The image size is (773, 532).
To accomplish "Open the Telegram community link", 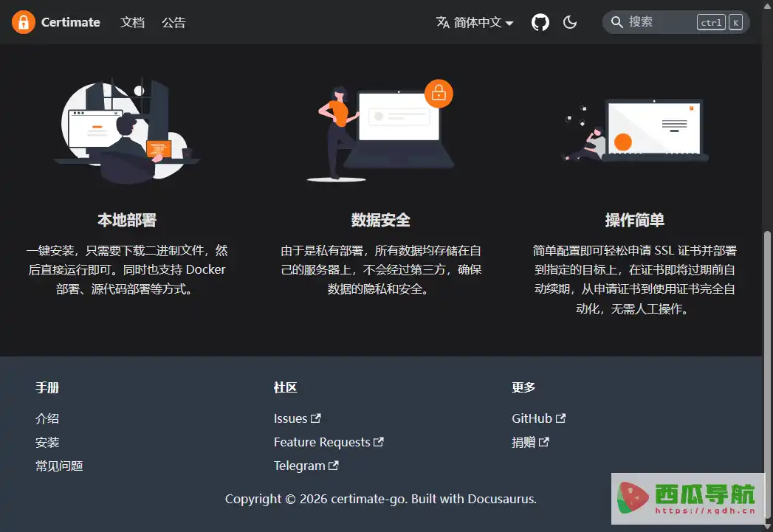I will [x=306, y=466].
